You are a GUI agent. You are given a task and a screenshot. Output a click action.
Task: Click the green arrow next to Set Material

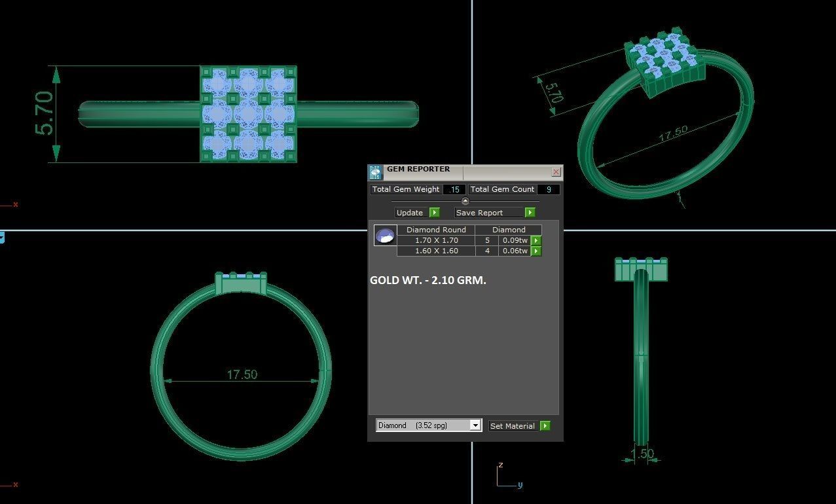[x=545, y=426]
